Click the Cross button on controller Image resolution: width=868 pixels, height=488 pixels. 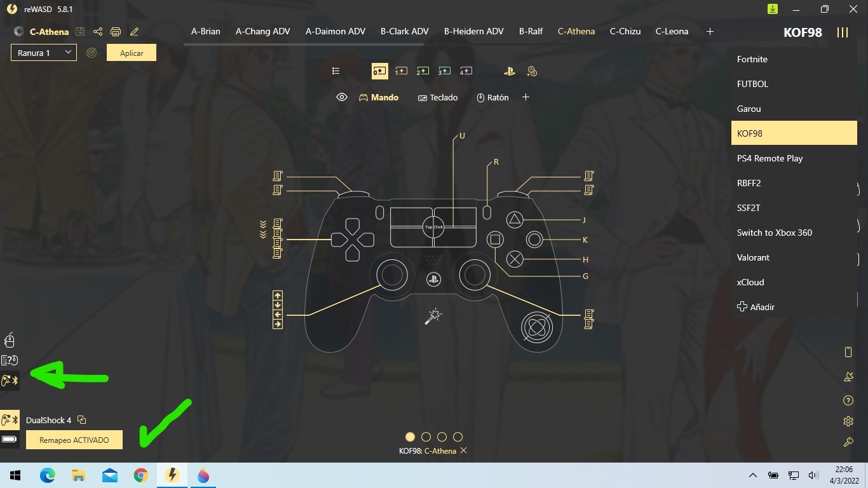pos(515,259)
